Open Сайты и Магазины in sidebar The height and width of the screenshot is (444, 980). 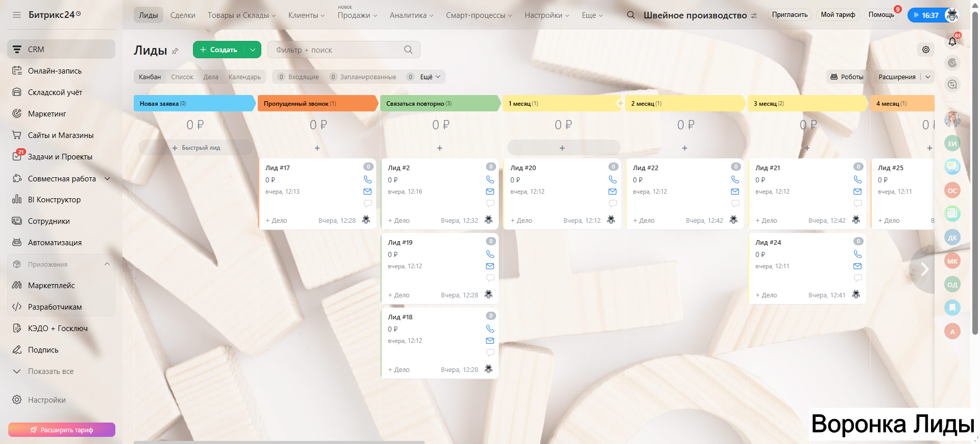tap(61, 135)
